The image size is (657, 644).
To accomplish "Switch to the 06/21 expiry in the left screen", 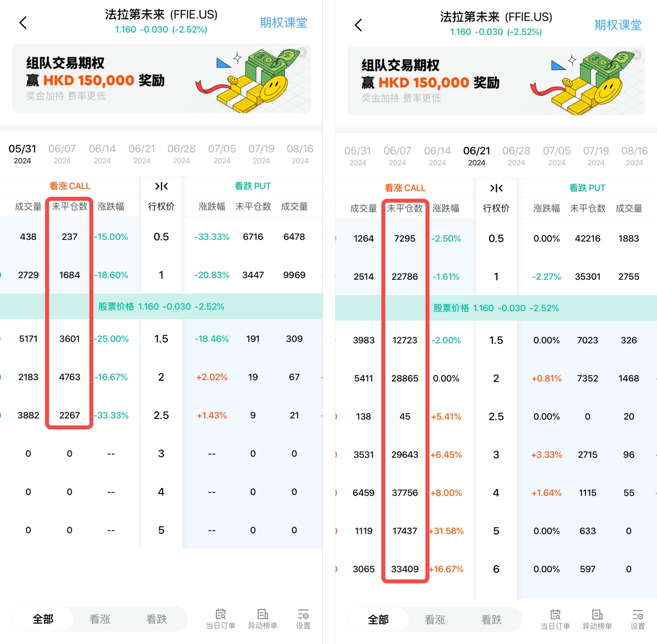I will (x=142, y=154).
